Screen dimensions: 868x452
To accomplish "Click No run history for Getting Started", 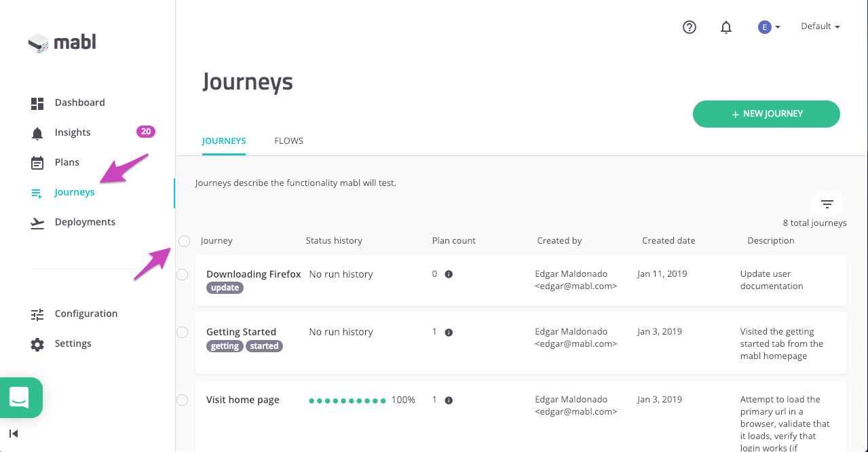I will (341, 332).
